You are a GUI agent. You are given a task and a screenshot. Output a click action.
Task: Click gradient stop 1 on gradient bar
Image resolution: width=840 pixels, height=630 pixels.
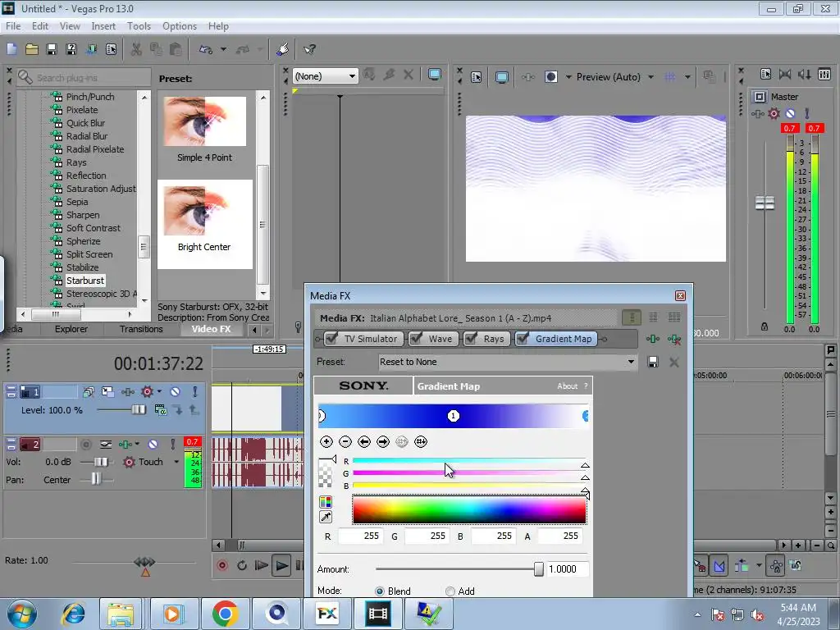tap(453, 416)
